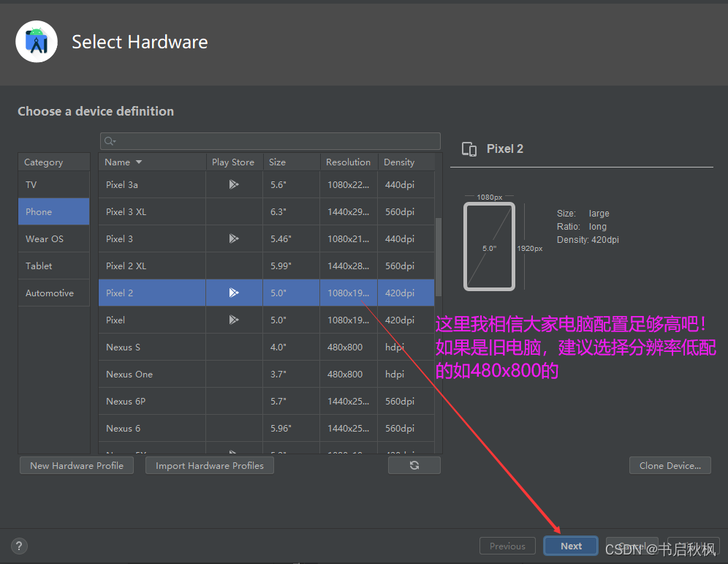Click the Density column header
Screen dimensions: 728x564
point(406,162)
